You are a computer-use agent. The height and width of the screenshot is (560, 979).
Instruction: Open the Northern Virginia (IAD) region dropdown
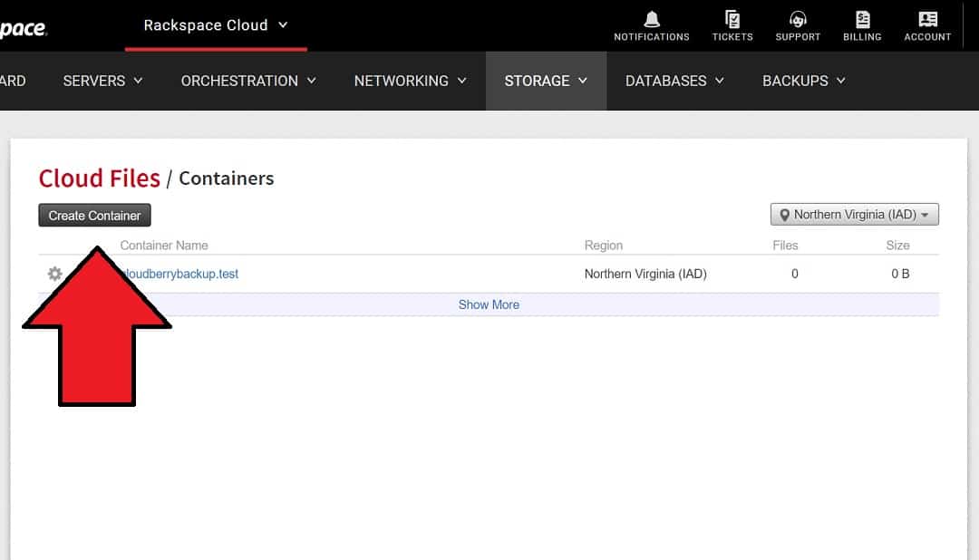click(x=854, y=214)
